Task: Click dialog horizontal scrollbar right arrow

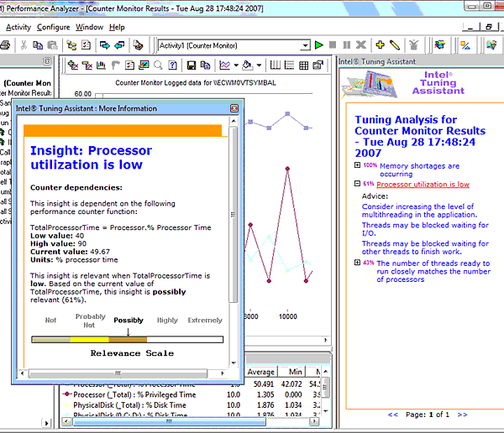Action: point(223,373)
